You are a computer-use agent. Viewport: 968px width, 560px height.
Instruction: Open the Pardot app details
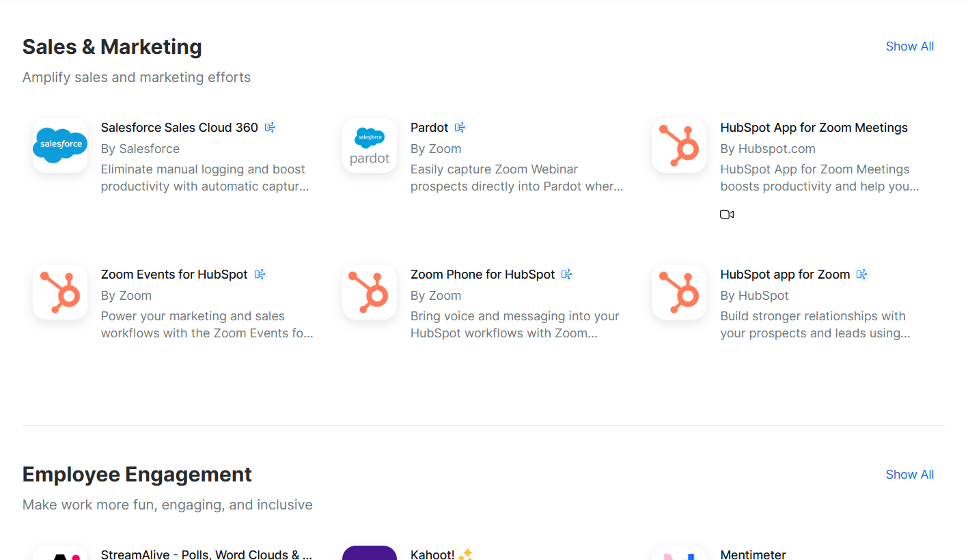coord(429,127)
